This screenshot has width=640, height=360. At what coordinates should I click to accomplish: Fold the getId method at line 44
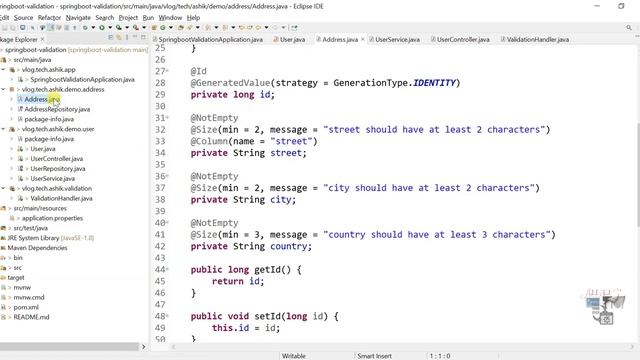(167, 270)
